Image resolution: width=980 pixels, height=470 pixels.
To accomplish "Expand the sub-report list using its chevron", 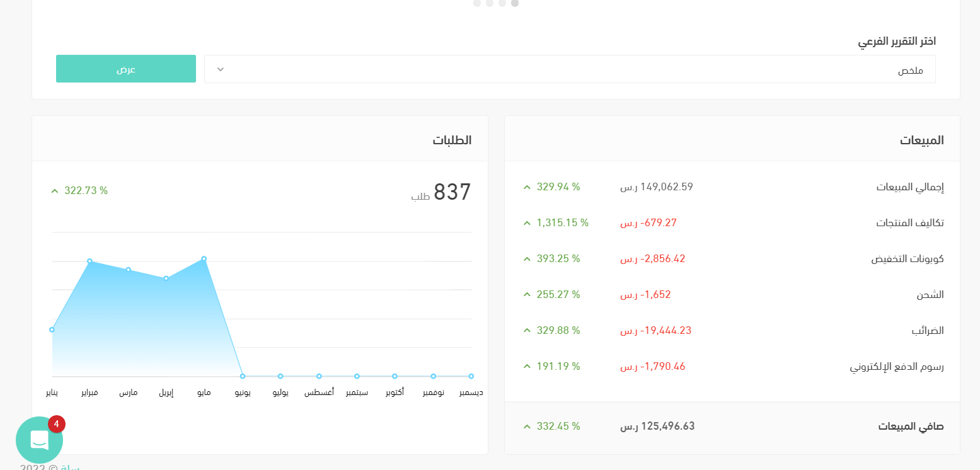I will [220, 69].
